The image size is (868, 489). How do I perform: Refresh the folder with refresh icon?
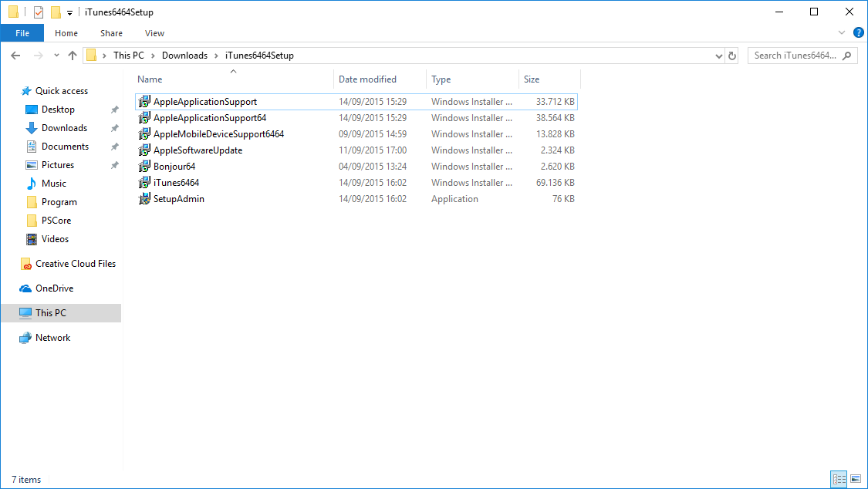pos(732,56)
